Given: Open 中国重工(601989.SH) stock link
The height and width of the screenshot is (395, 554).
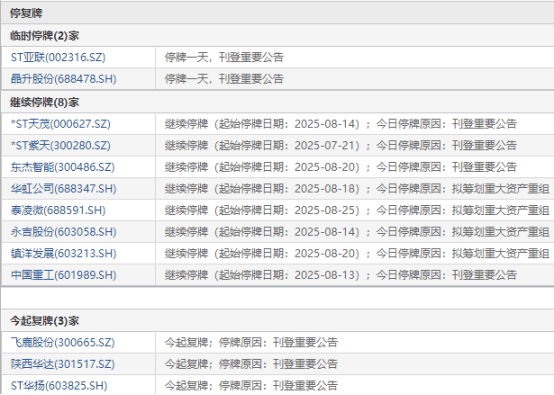Looking at the screenshot, I should 64,275.
